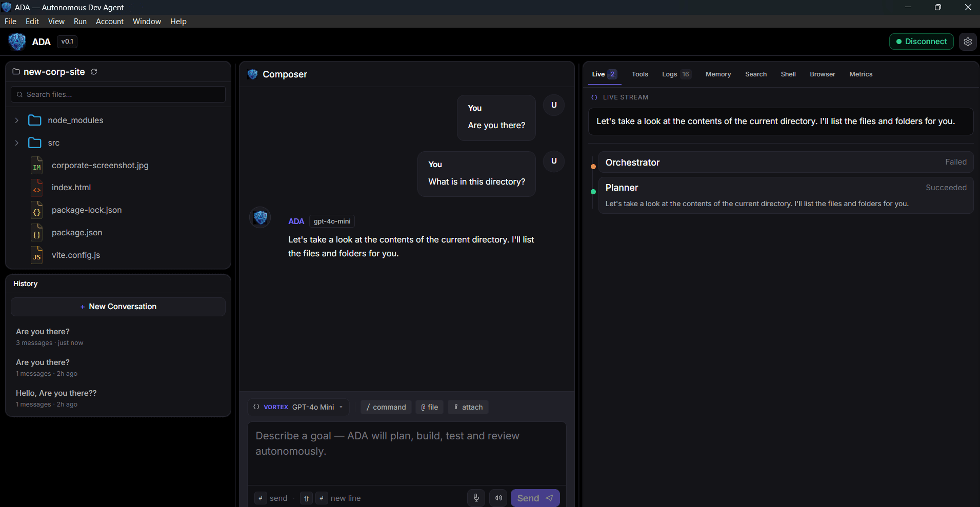Expand the Planner succeeded step
This screenshot has width=980, height=507.
pyautogui.click(x=786, y=195)
